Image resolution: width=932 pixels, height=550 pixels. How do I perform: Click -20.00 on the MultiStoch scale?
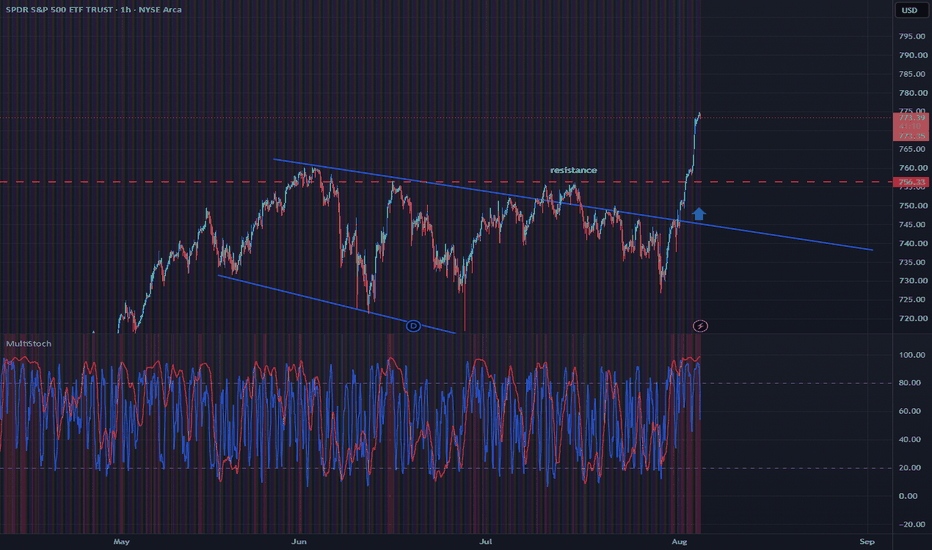912,524
